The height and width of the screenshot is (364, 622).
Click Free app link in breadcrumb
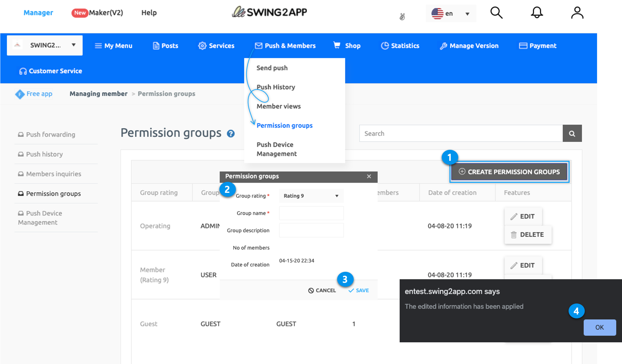click(x=39, y=94)
